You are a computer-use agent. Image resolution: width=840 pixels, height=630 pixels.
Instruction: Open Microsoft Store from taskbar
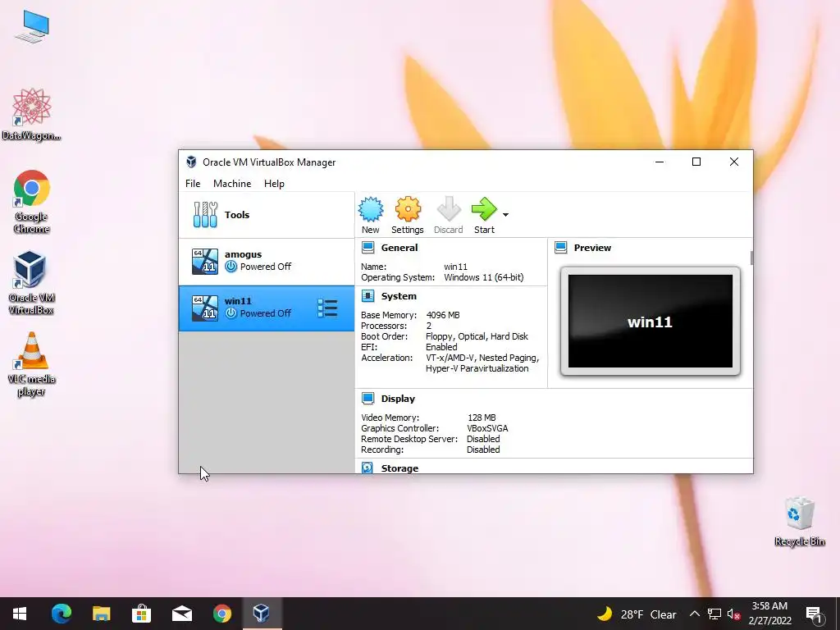(141, 614)
